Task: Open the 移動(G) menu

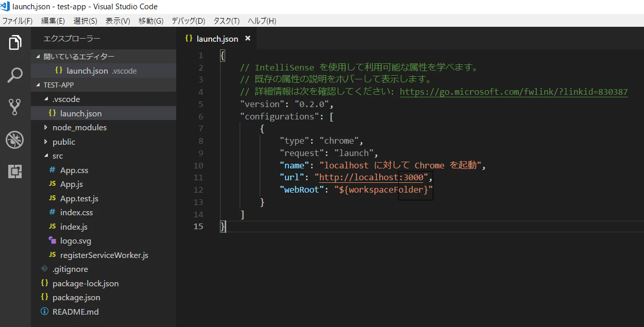Action: [x=151, y=21]
